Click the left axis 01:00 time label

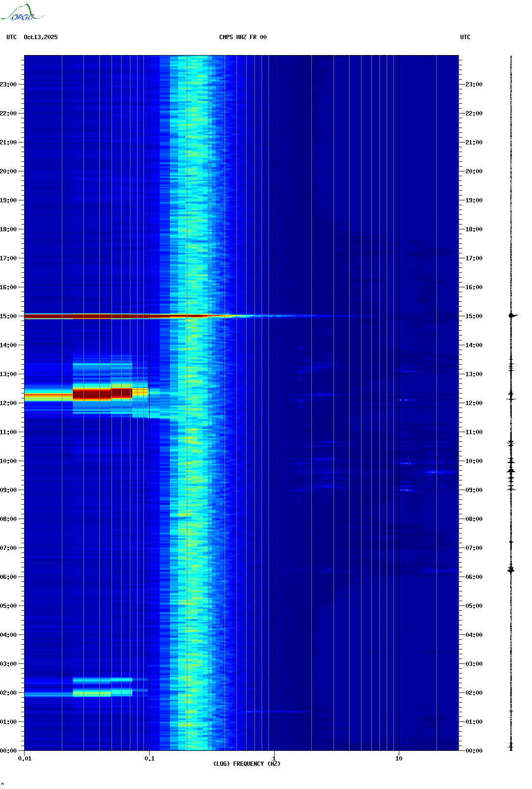(x=8, y=722)
